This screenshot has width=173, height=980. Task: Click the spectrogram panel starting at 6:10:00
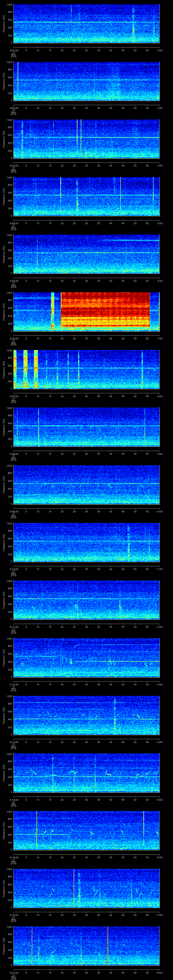click(x=86, y=542)
